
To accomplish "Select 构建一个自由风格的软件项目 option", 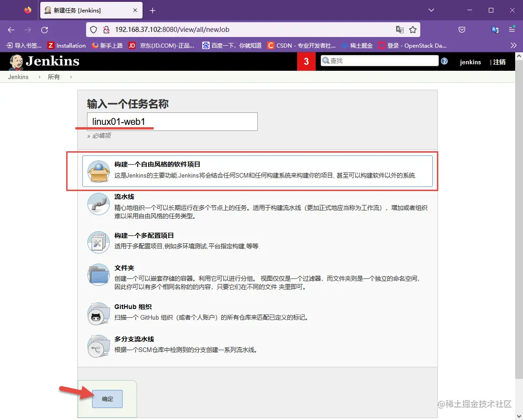I will [x=257, y=171].
